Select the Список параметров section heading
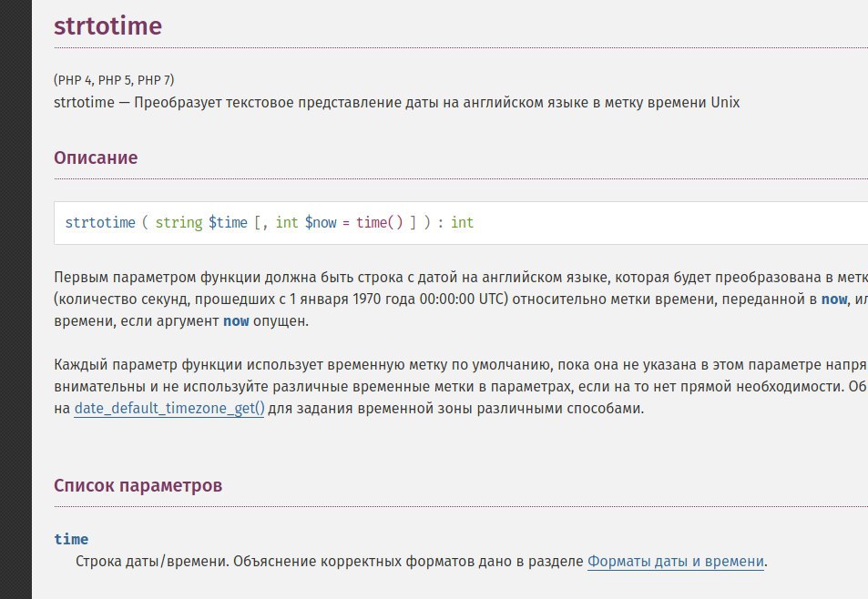This screenshot has height=599, width=868. click(138, 485)
